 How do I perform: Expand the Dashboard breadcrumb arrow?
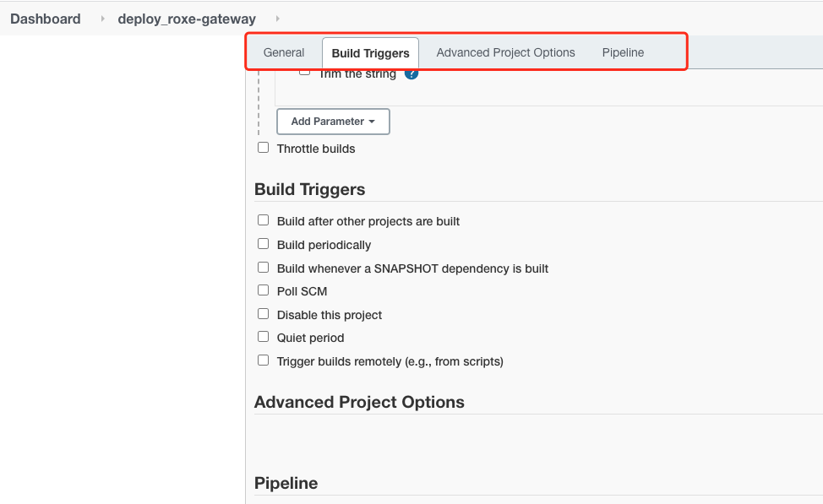pyautogui.click(x=102, y=19)
